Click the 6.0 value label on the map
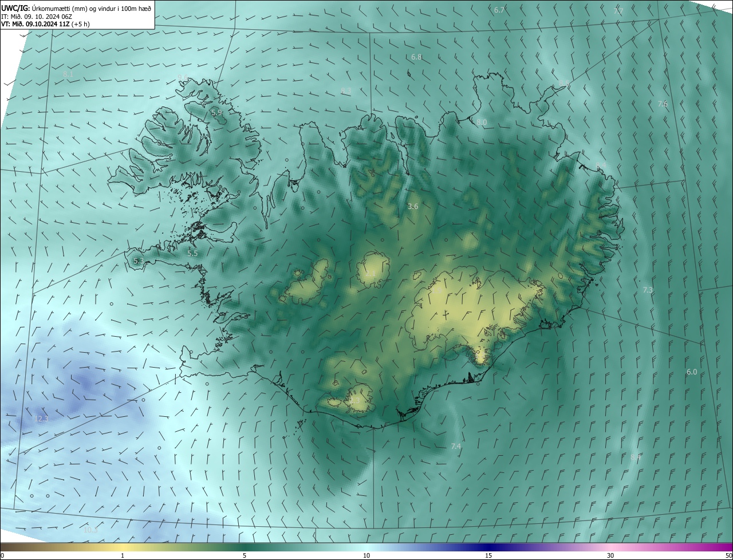This screenshot has width=733, height=560. point(692,372)
